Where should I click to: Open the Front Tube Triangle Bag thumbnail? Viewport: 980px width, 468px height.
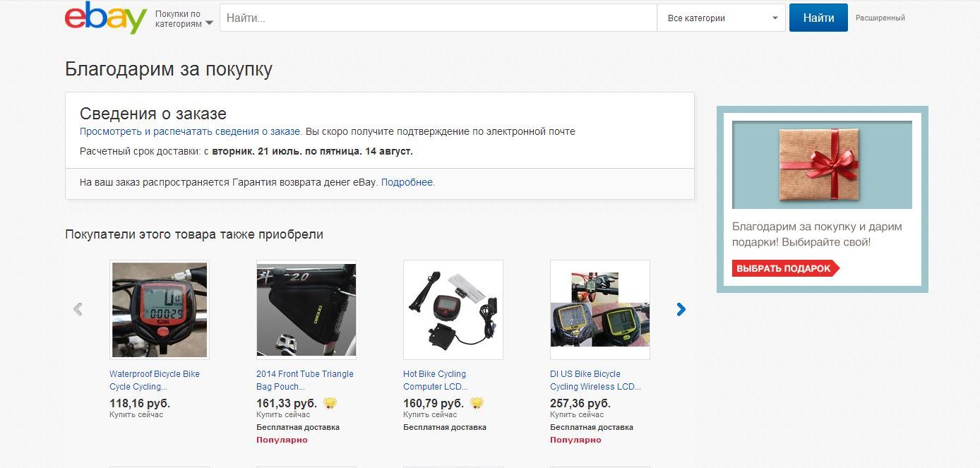pos(306,310)
